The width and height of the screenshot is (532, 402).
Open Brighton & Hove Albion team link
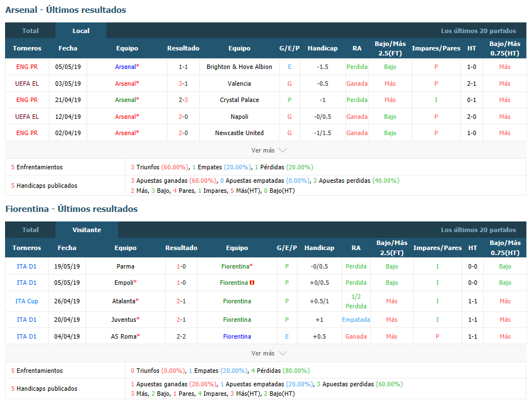coord(239,67)
